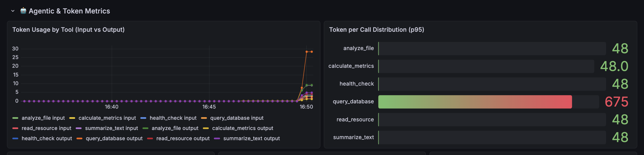Select query_database output in the legend
Image resolution: width=644 pixels, height=155 pixels.
pos(114,138)
